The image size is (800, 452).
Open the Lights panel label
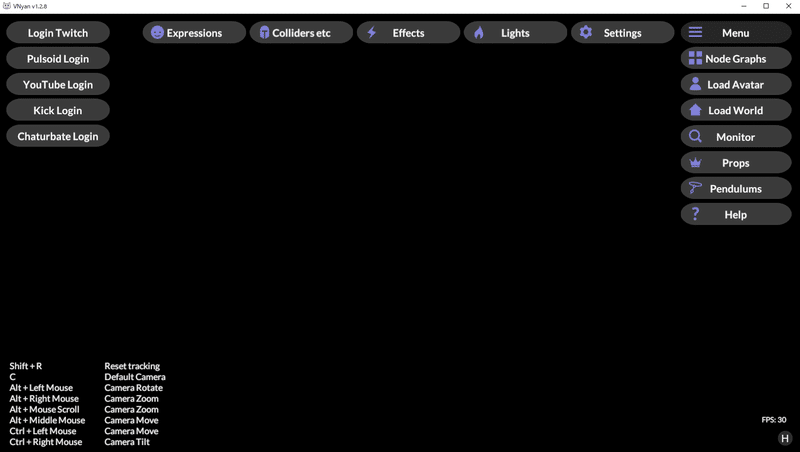515,33
